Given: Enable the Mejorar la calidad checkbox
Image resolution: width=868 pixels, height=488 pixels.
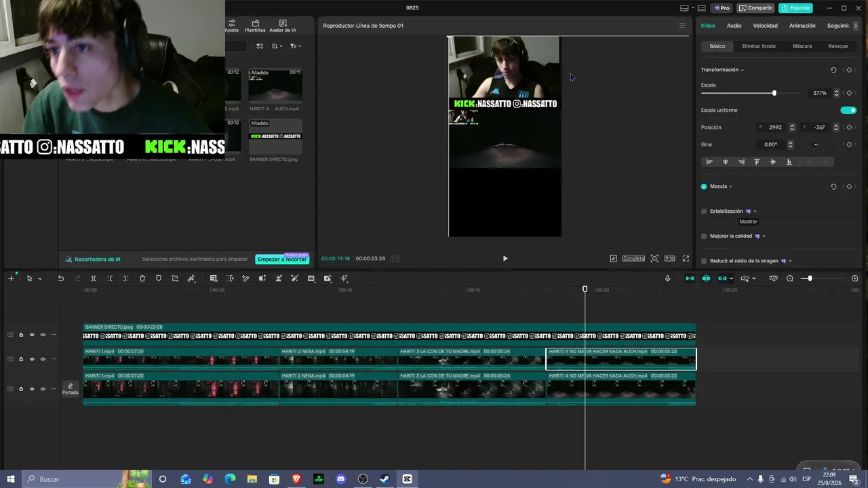Looking at the screenshot, I should click(704, 237).
